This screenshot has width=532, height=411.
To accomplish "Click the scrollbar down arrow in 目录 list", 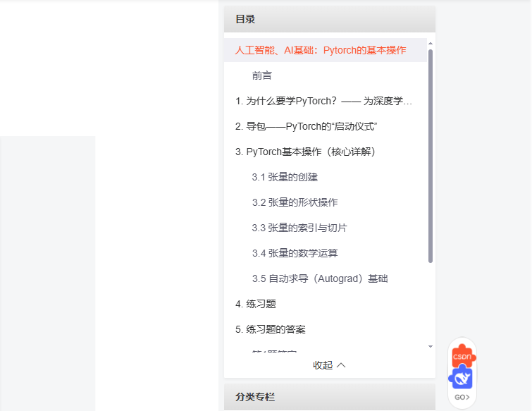I will point(431,347).
